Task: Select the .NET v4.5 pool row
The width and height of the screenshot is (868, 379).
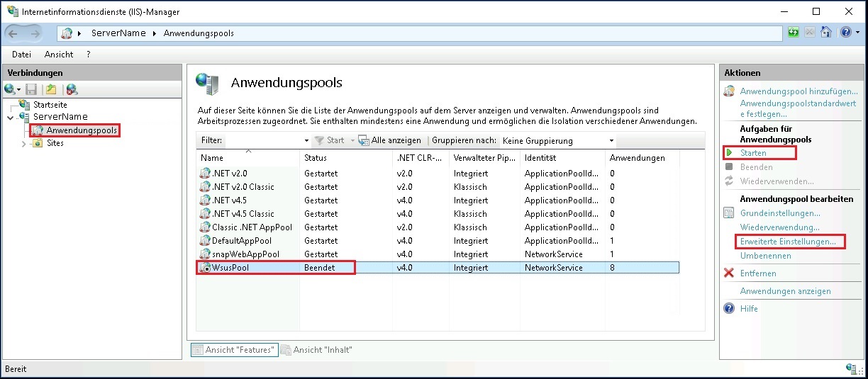Action: point(438,200)
